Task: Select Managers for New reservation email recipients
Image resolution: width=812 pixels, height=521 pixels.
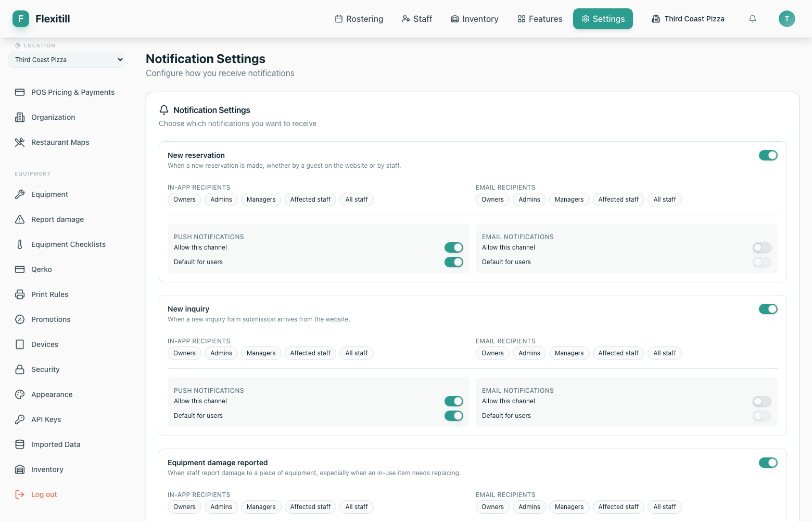Action: tap(569, 200)
